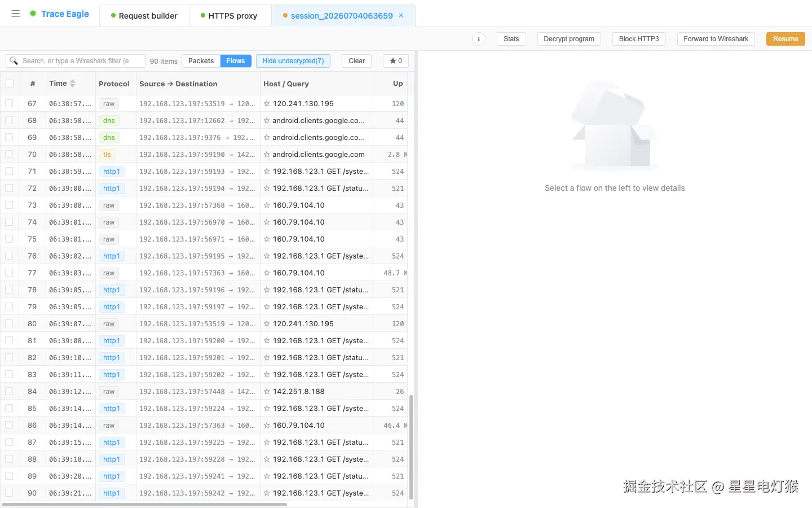
Task: Click the # column header
Action: click(x=33, y=84)
